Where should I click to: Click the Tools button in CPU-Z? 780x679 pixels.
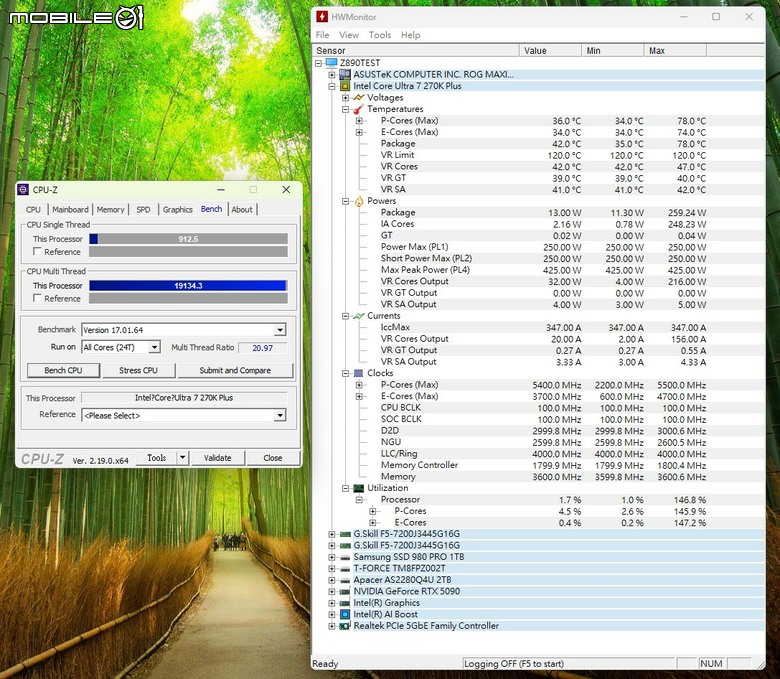157,458
